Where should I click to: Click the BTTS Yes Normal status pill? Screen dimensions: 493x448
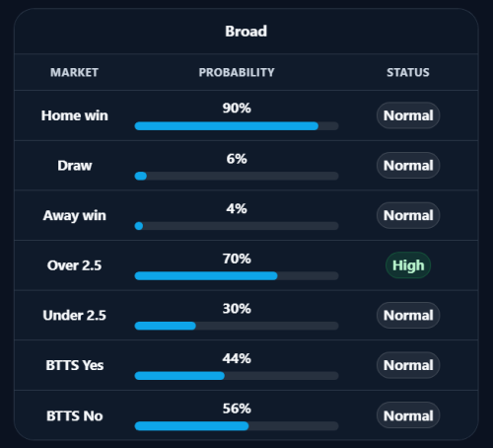[x=408, y=365]
